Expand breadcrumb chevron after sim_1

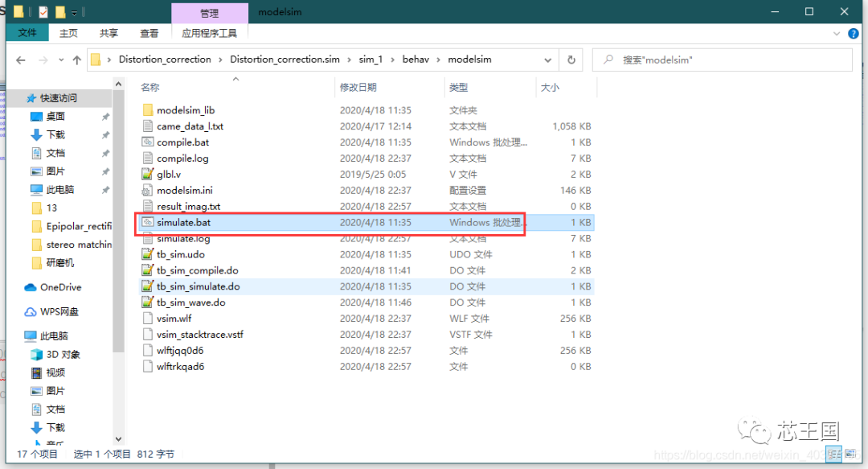392,60
